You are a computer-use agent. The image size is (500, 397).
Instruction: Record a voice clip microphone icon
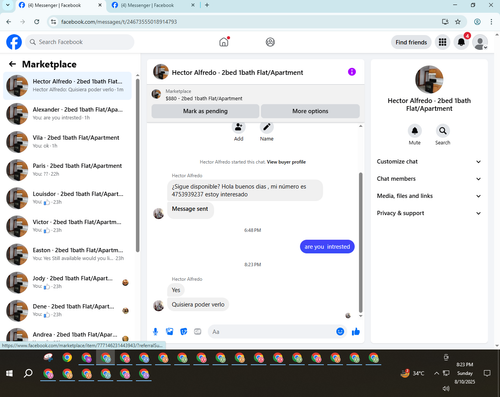pos(155,332)
